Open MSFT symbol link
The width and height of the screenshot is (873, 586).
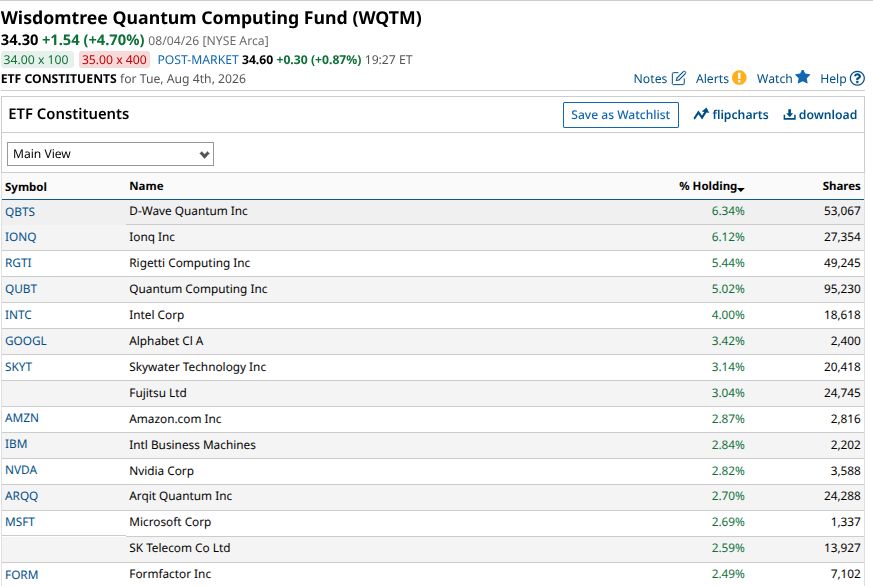click(19, 522)
